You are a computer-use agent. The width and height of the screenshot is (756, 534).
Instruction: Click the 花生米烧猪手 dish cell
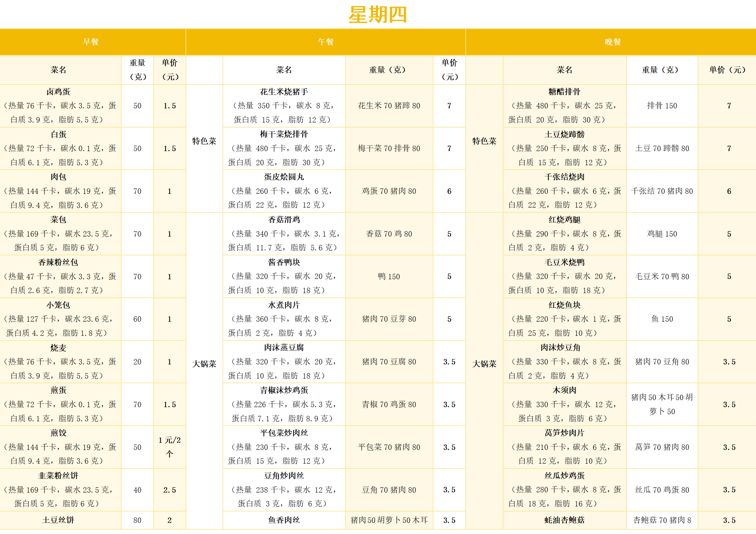click(284, 105)
